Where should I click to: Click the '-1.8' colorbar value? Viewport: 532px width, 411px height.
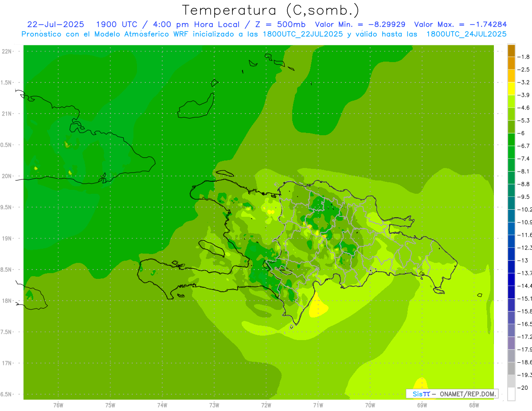click(x=524, y=57)
